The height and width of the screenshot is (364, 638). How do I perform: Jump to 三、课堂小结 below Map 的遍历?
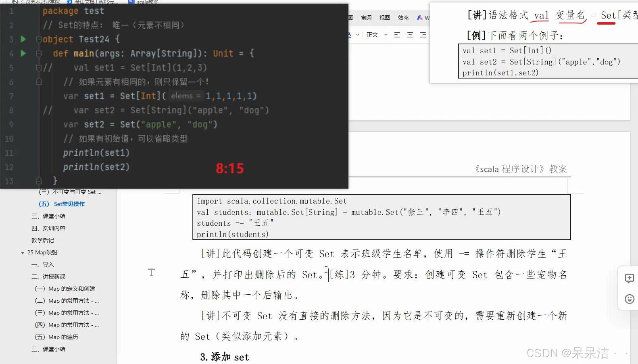click(48, 349)
